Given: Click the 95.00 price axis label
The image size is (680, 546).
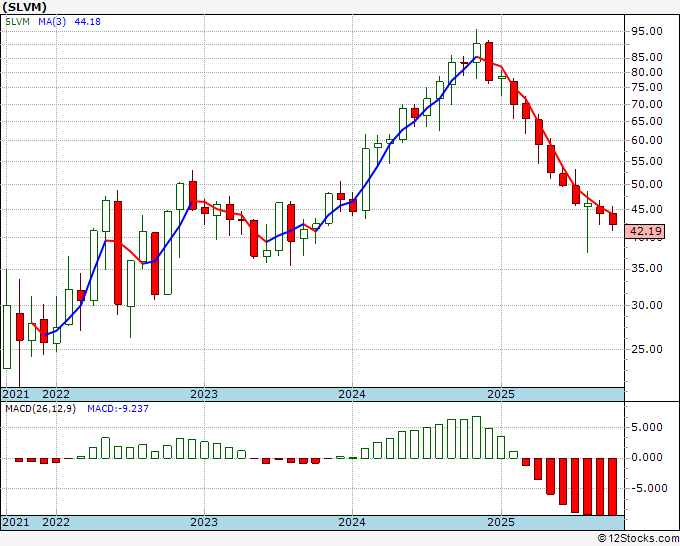Looking at the screenshot, I should coord(647,31).
